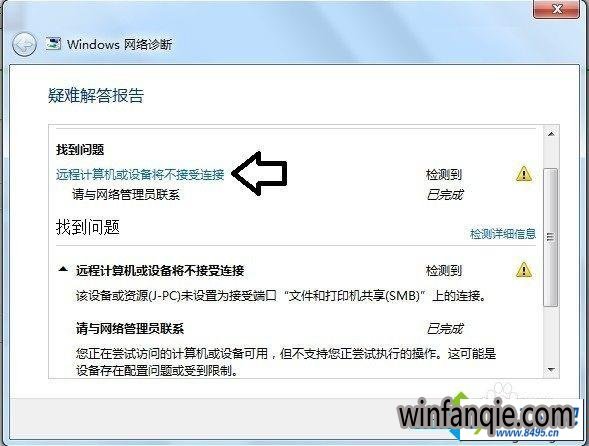Click the report's vertical scrollbar thumb
The height and width of the screenshot is (446, 589).
coord(551,237)
